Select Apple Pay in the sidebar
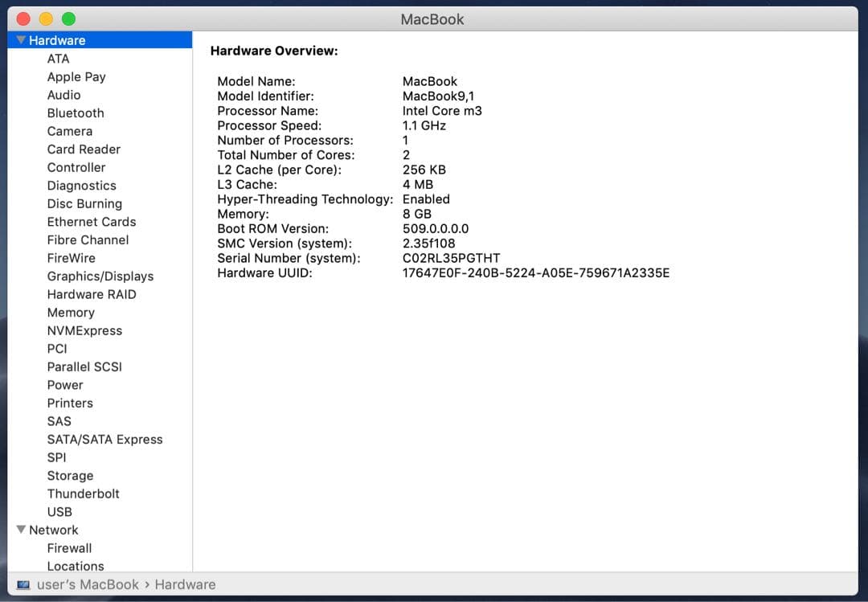The height and width of the screenshot is (602, 868). [x=76, y=77]
